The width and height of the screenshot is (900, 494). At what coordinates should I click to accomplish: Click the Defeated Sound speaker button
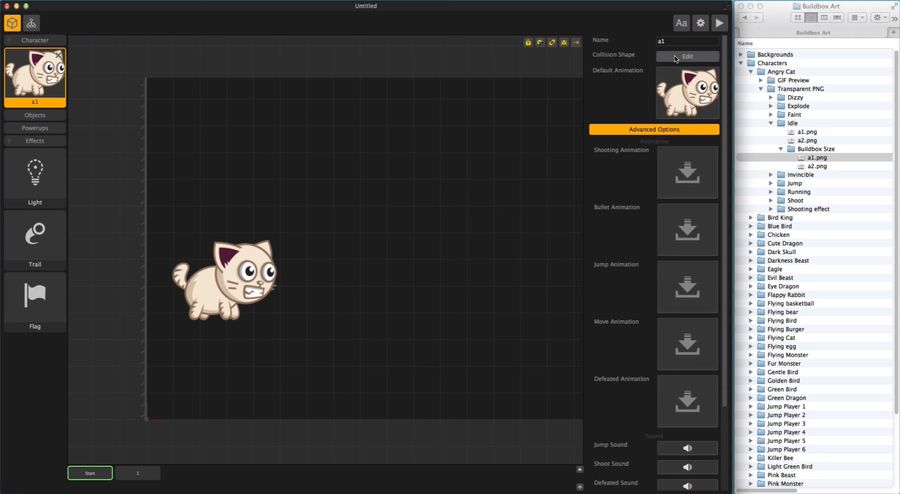click(687, 485)
